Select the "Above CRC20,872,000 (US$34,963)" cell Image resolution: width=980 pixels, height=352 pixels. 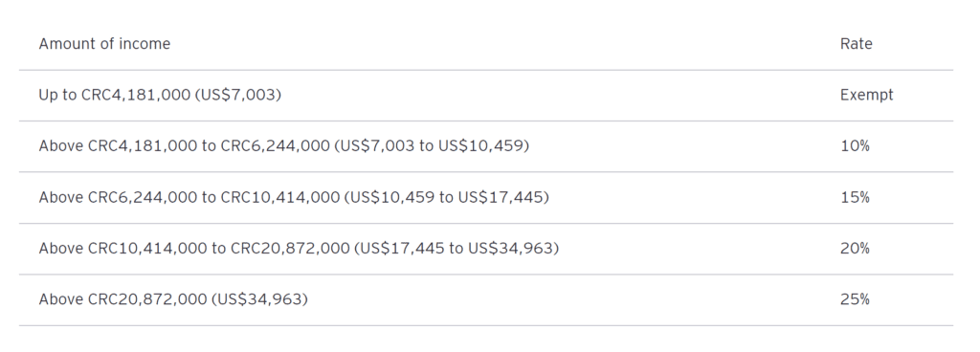(173, 299)
